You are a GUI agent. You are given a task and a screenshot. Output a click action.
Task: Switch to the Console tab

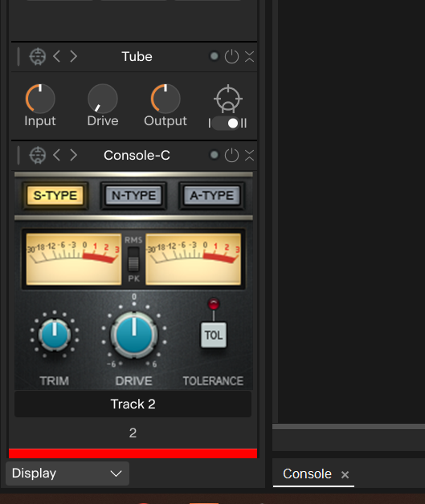(x=307, y=474)
